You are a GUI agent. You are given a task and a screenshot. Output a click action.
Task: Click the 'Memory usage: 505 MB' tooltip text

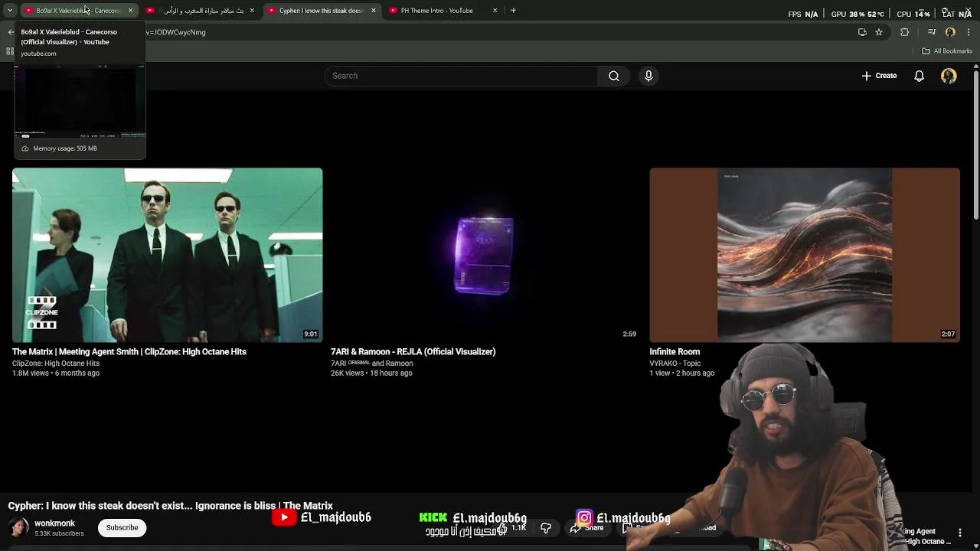(65, 148)
